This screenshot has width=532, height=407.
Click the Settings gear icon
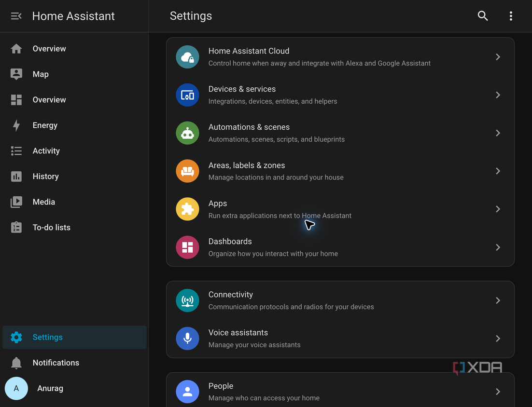16,337
